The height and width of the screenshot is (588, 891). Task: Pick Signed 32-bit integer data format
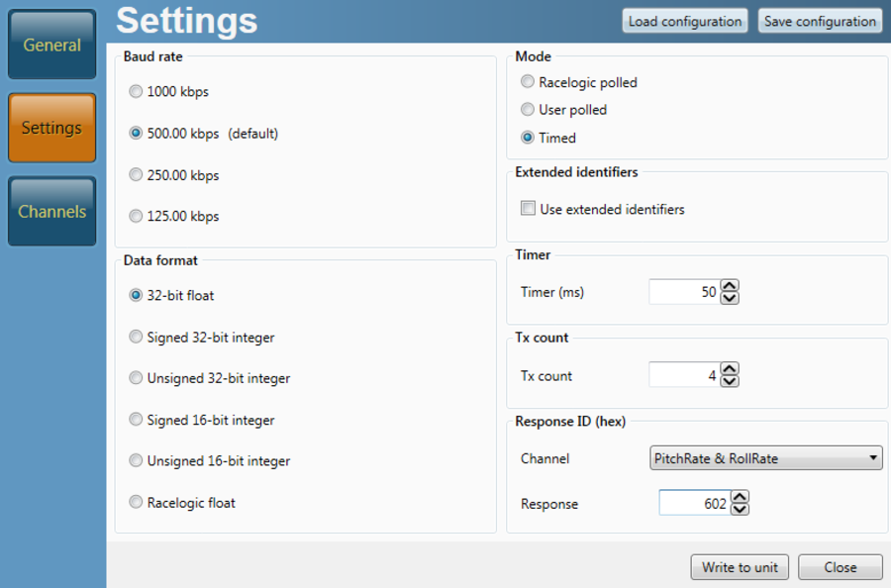pos(136,338)
